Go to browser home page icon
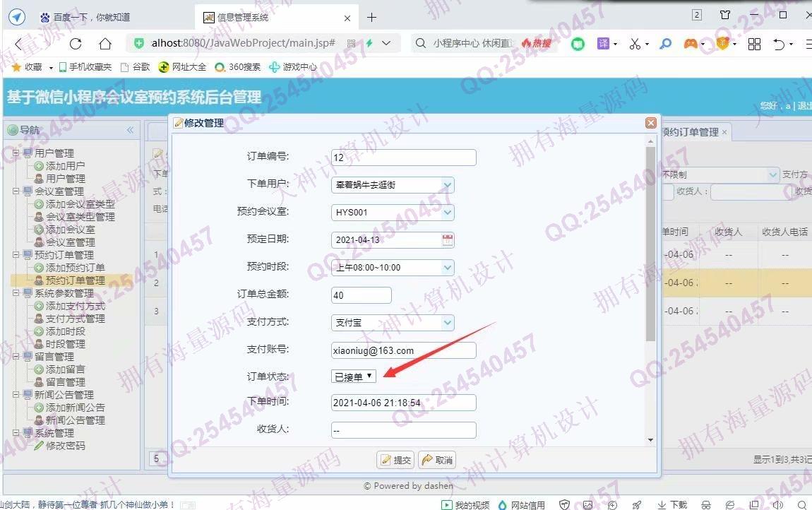The image size is (812, 510). [105, 44]
